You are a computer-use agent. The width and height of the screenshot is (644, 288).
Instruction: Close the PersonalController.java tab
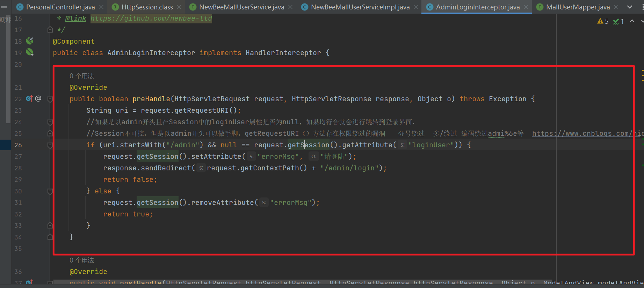point(101,7)
